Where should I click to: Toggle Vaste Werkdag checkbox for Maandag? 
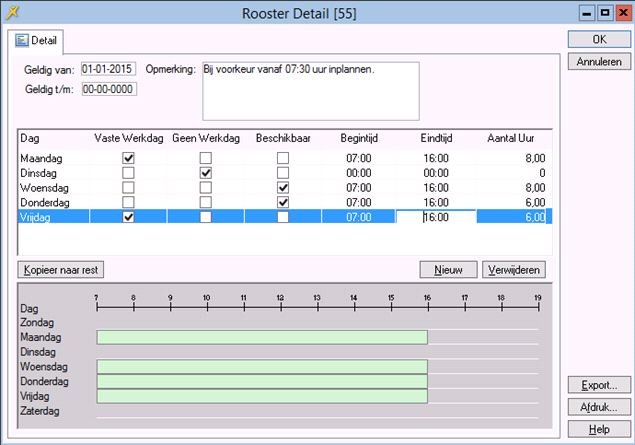128,158
